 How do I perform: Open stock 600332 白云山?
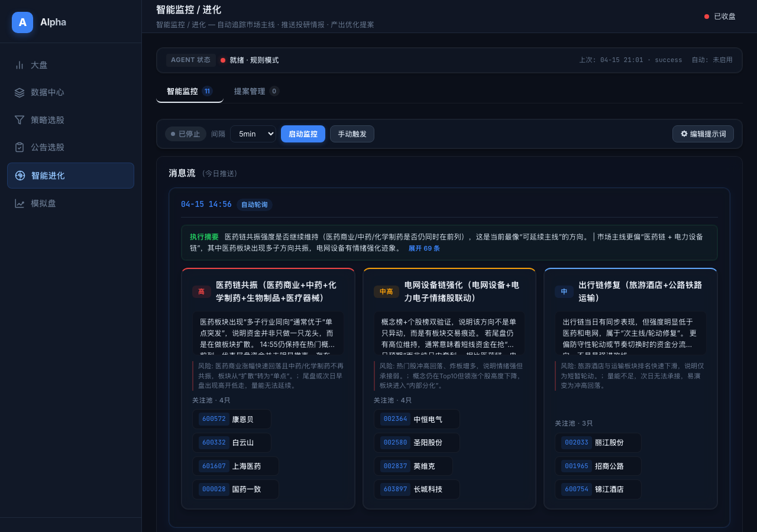tap(232, 443)
